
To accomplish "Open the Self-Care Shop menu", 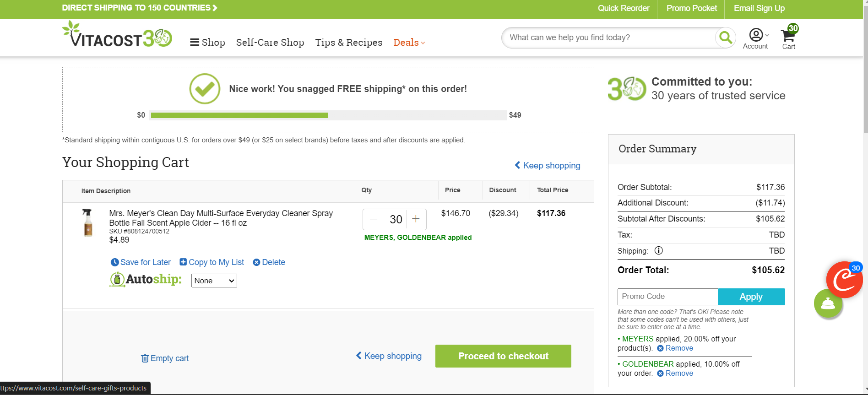I will click(x=270, y=43).
